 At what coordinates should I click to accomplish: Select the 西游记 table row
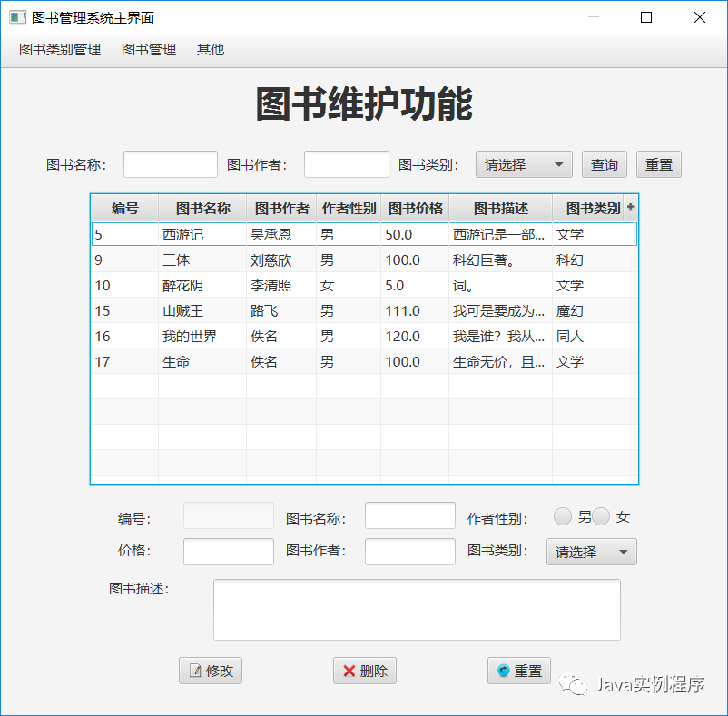[364, 234]
